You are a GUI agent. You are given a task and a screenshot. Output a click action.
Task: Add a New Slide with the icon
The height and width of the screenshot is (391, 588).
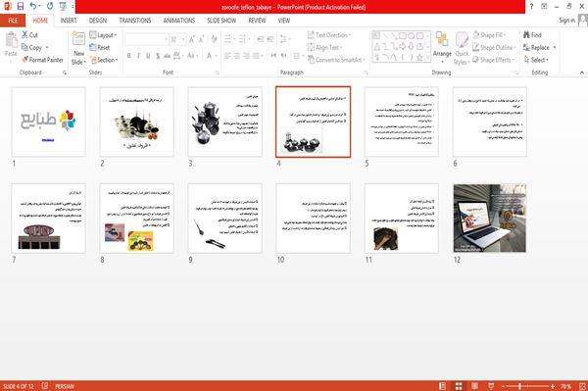tap(78, 38)
